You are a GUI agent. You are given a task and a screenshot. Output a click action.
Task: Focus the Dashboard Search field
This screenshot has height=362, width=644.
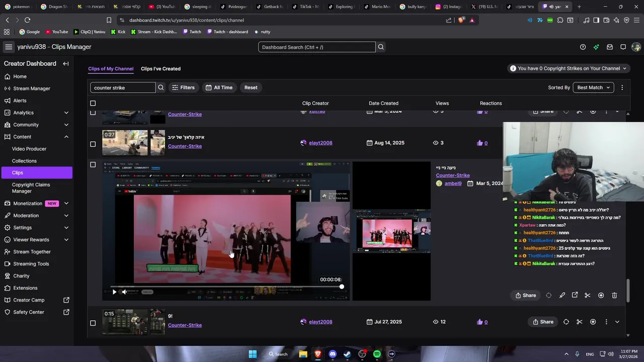317,47
